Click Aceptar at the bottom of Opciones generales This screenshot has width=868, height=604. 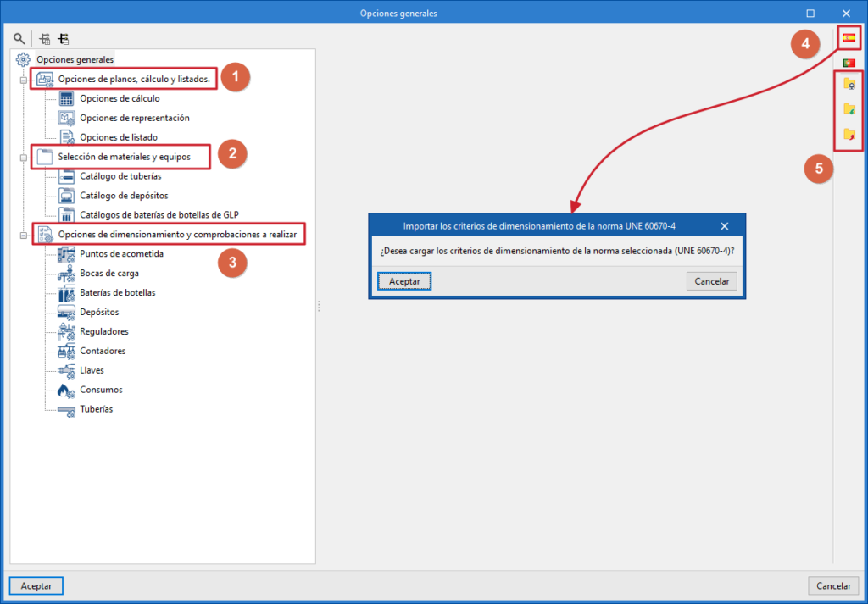(36, 586)
